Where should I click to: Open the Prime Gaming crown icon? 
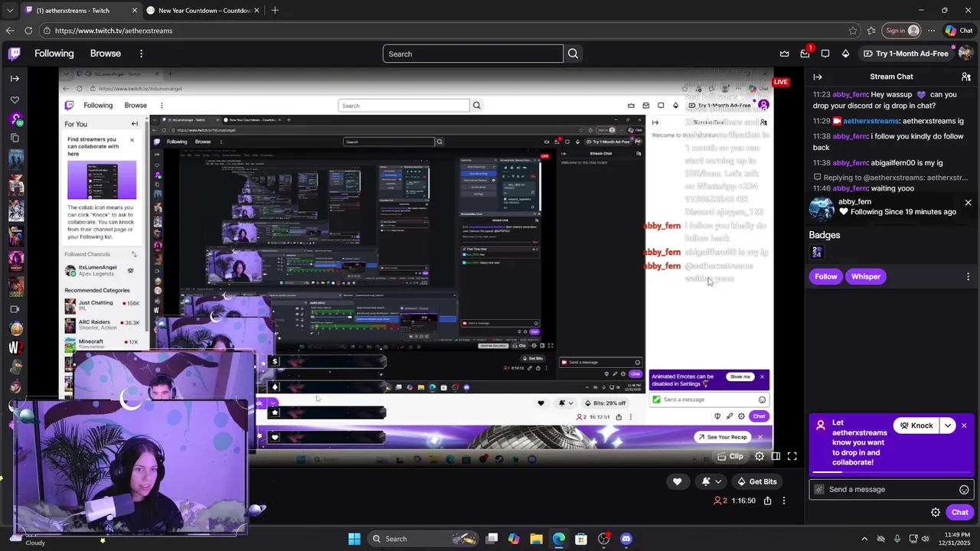tap(785, 54)
